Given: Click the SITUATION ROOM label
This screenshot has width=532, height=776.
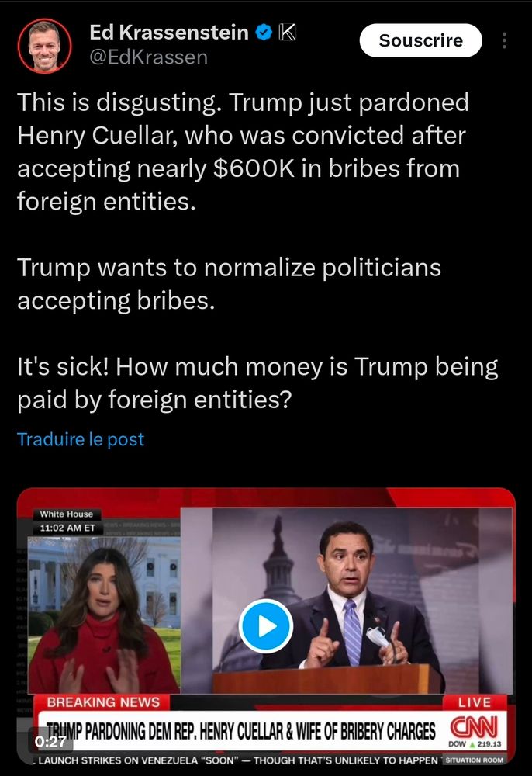Looking at the screenshot, I should click(x=474, y=760).
